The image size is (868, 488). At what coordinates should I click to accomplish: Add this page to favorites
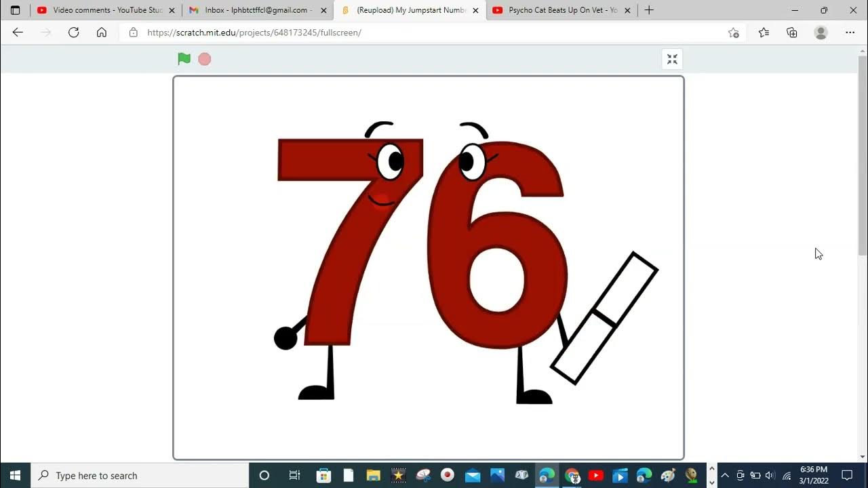pos(733,33)
